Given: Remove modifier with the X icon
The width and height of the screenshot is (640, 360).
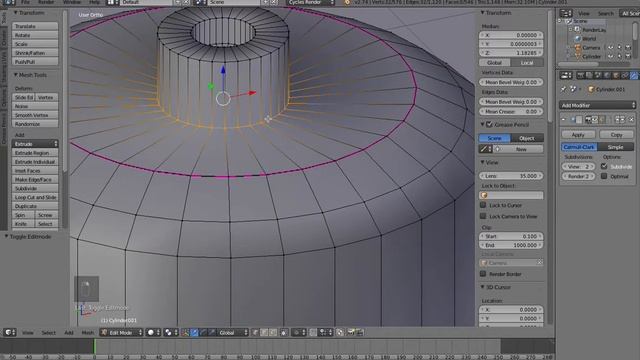Looking at the screenshot, I should pos(631,120).
